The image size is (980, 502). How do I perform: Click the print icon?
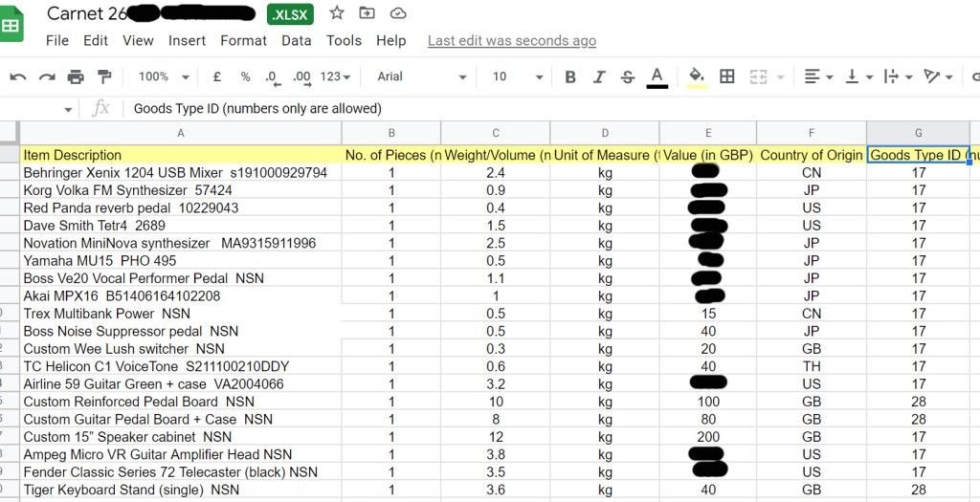[76, 76]
